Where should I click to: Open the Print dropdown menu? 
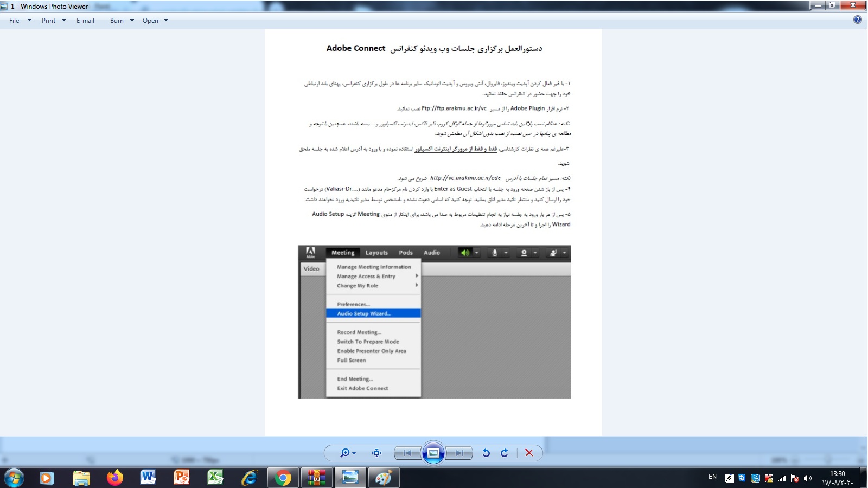[x=54, y=21]
